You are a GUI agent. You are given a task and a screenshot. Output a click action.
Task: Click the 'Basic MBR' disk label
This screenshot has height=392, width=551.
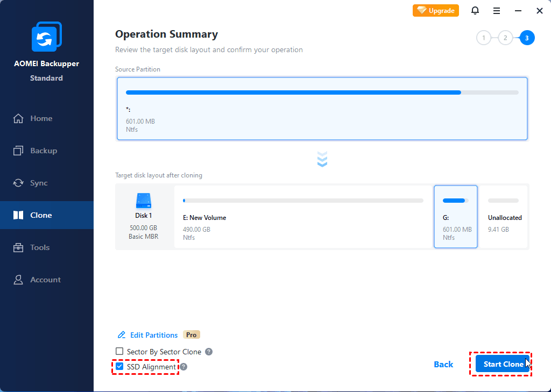143,237
